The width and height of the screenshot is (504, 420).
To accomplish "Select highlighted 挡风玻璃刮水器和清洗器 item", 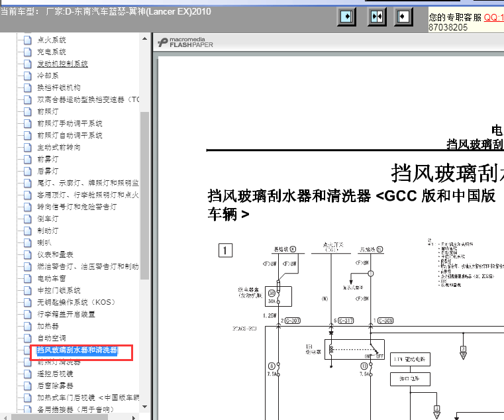I will (77, 350).
